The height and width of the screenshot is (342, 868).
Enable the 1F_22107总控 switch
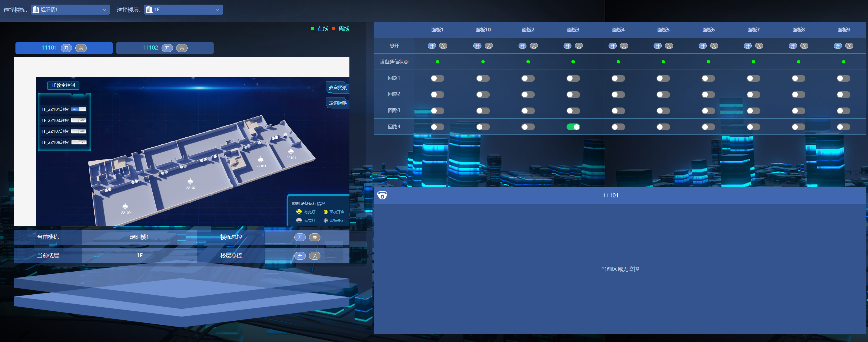coord(79,131)
